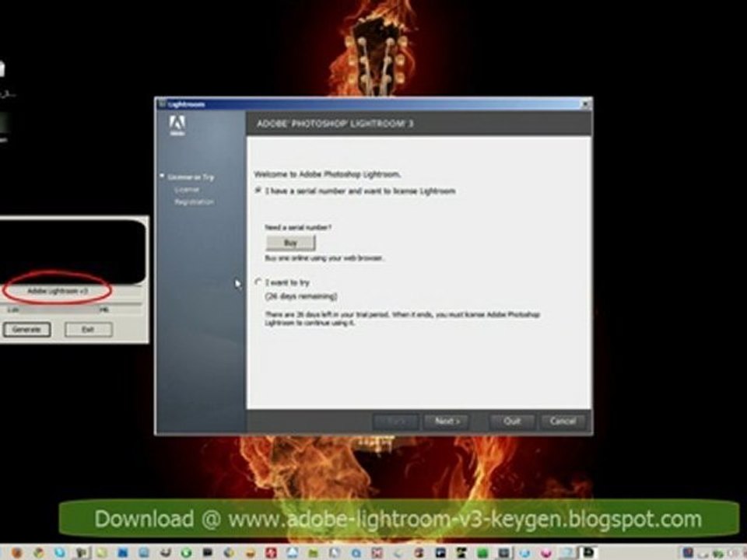Screen dimensions: 747x560
Task: Go to the Registration step in sidebar
Action: [194, 202]
